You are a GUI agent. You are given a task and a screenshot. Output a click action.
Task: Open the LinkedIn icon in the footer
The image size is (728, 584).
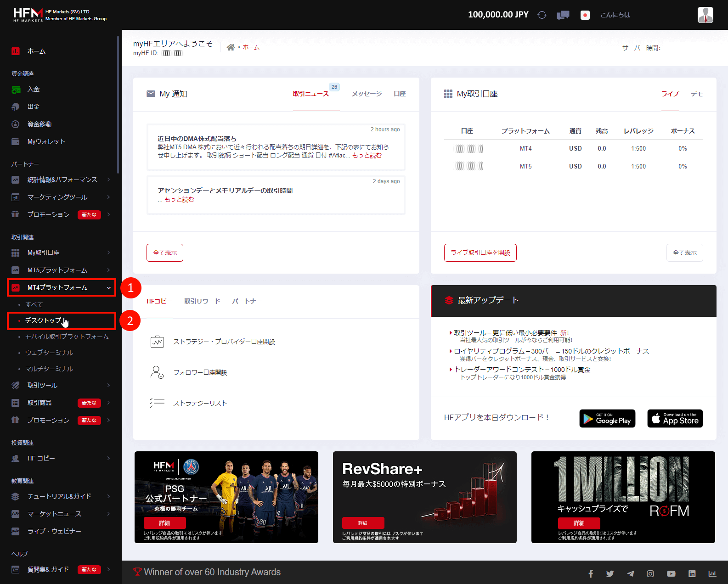click(x=692, y=573)
